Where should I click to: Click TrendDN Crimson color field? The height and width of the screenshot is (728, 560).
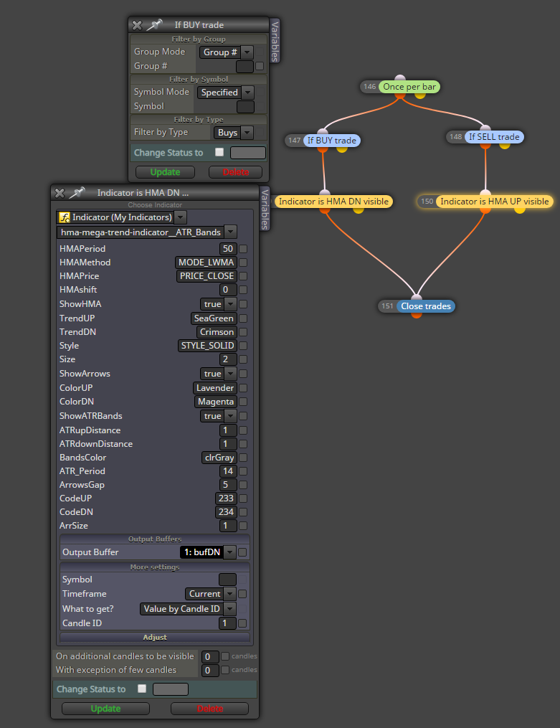[217, 332]
